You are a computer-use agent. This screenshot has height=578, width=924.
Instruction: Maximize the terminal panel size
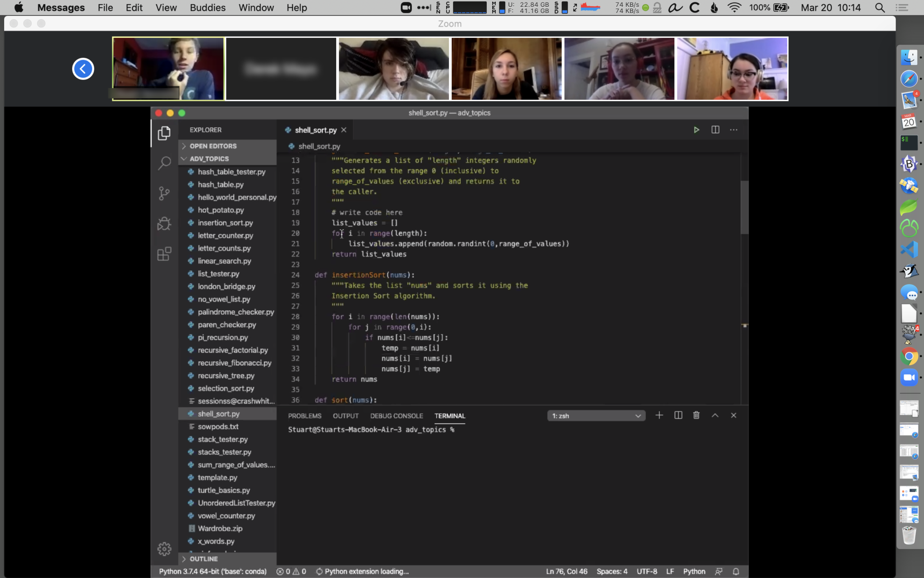pos(715,415)
